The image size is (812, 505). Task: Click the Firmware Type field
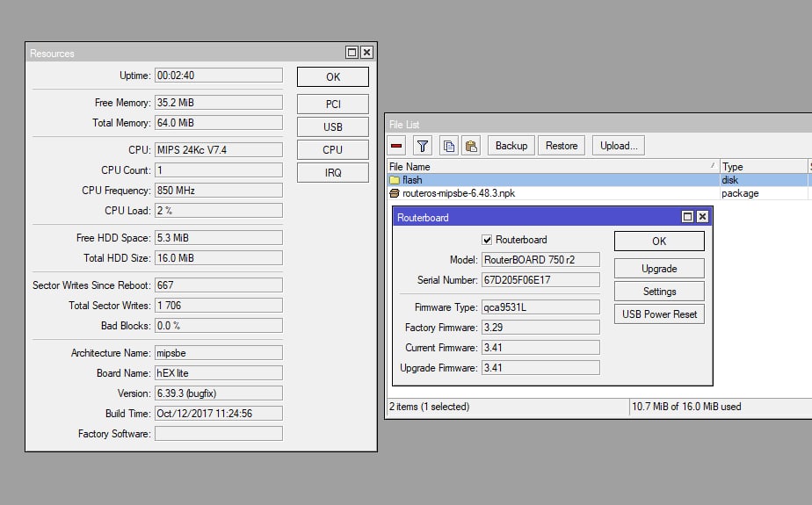coord(540,307)
